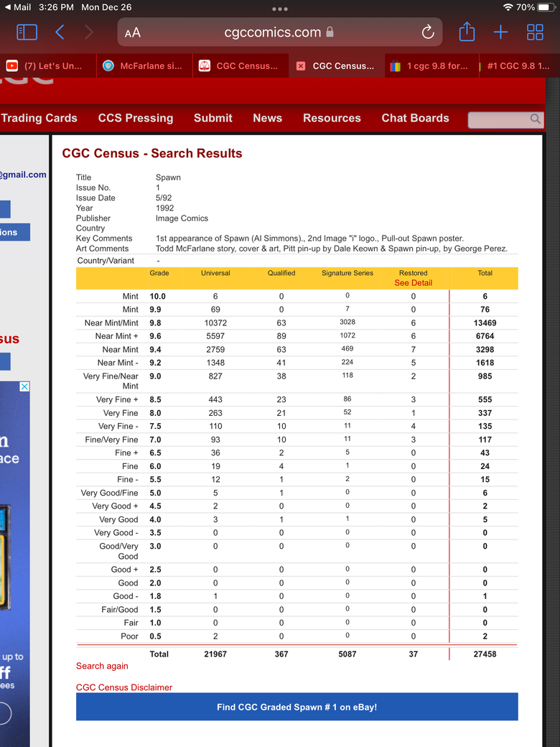The image size is (560, 747).
Task: Switch to the first CGC Census tab
Action: [241, 66]
